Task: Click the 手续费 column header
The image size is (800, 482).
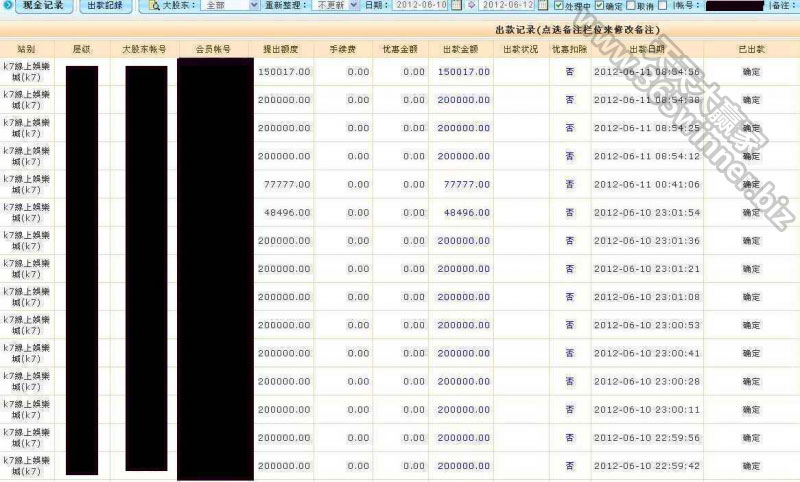Action: point(343,49)
